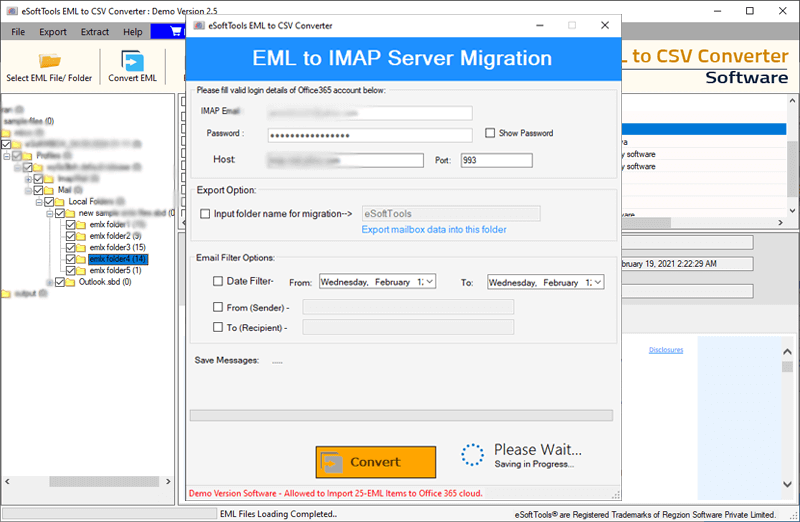Click Export mailbox data into this folder link
The image size is (800, 522).
pyautogui.click(x=434, y=230)
